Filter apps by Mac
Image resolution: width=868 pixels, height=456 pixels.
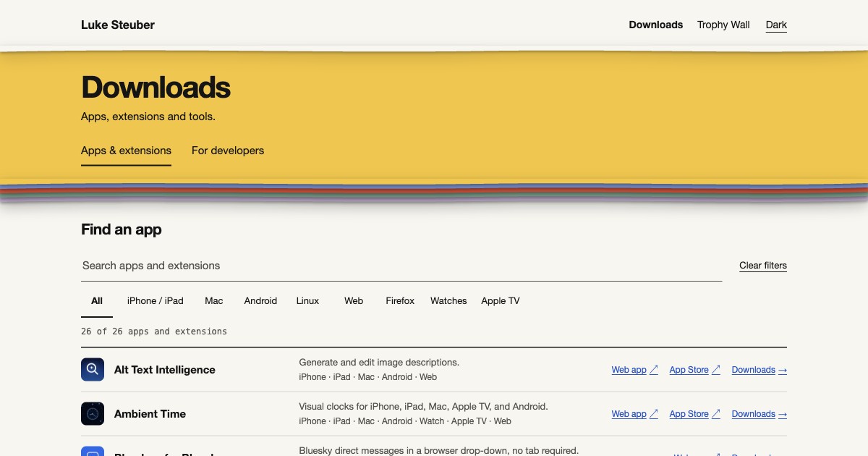click(214, 300)
